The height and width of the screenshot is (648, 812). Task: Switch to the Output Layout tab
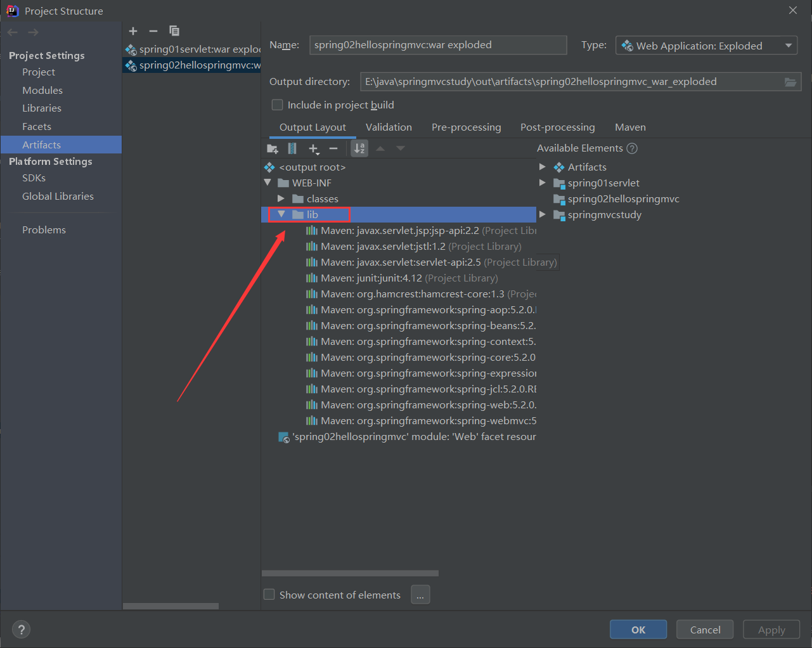tap(313, 127)
